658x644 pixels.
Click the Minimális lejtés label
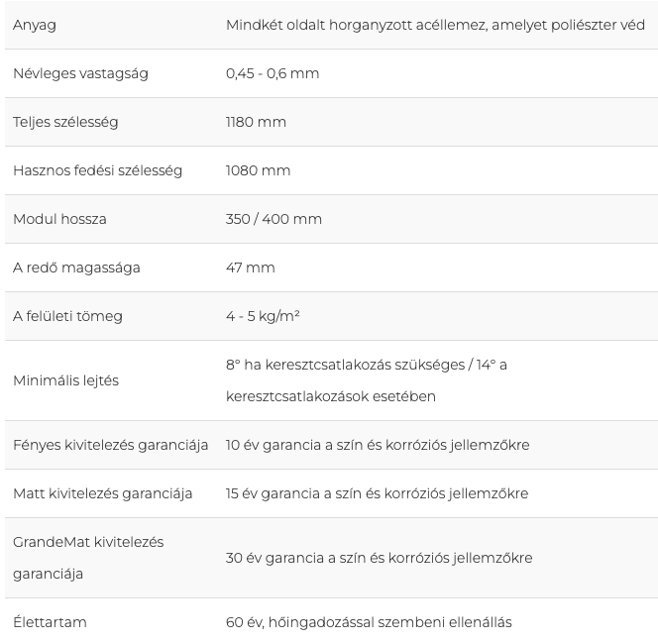[x=65, y=380]
